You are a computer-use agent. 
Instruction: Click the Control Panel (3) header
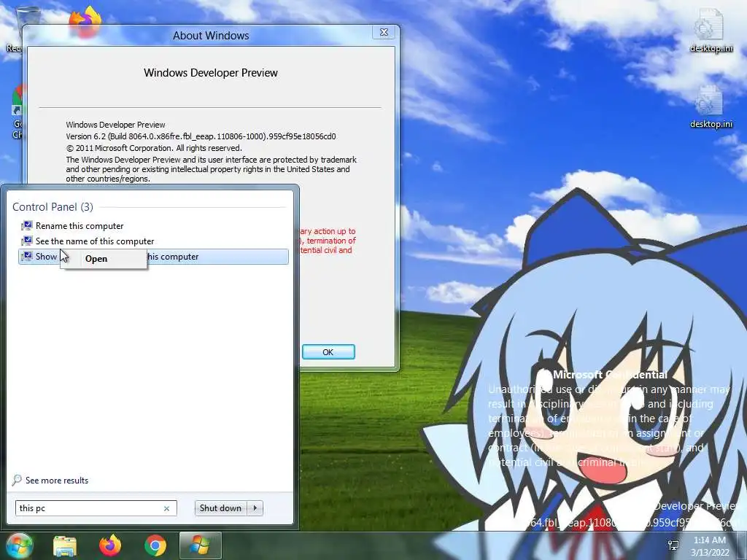[x=53, y=206]
